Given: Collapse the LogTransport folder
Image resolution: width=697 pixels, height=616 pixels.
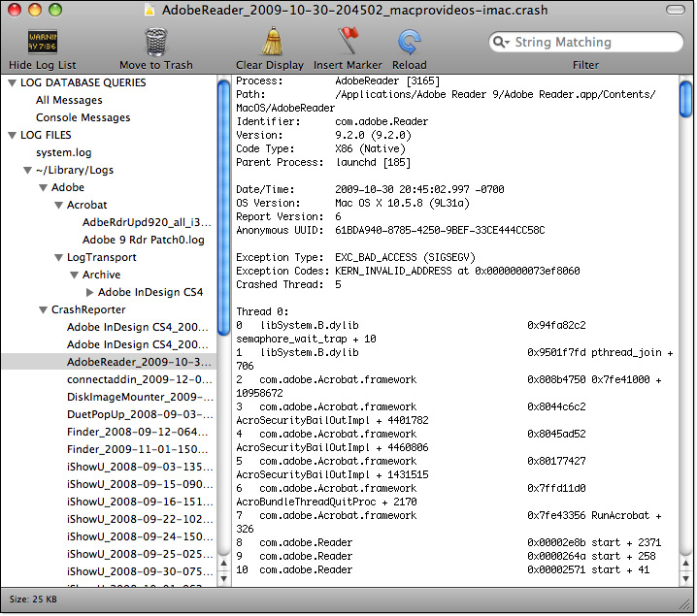Looking at the screenshot, I should [x=57, y=258].
